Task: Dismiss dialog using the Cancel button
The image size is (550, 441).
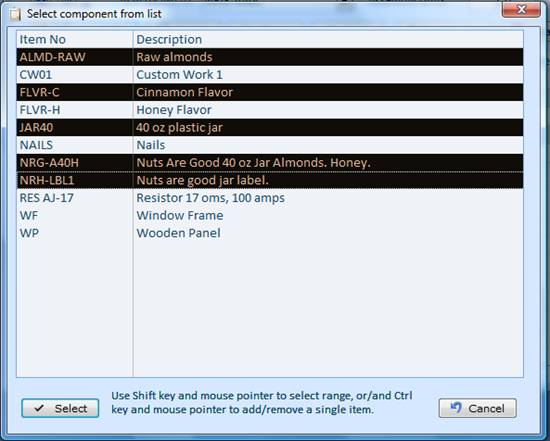Action: point(477,408)
